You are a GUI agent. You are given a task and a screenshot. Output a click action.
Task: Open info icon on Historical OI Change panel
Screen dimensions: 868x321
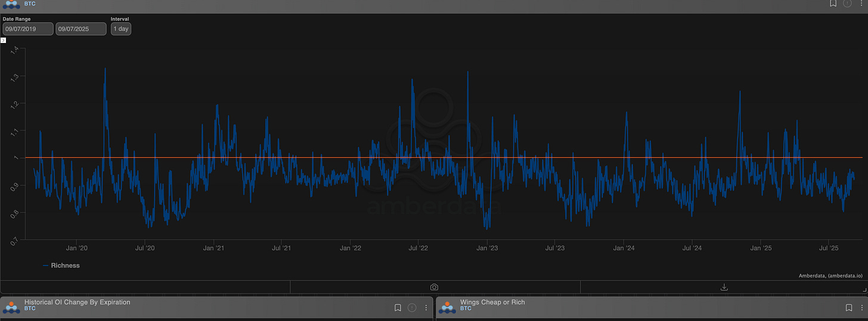412,308
